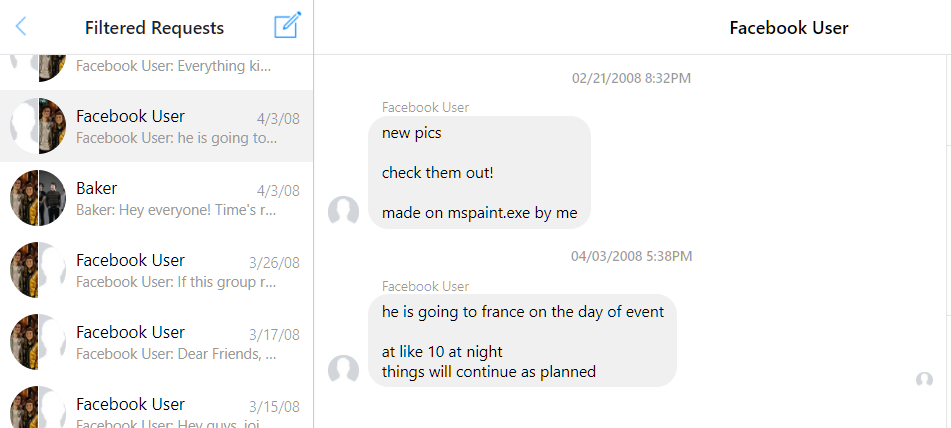951x428 pixels.
Task: Open the Facebook User conversation dated 3/15/08
Action: pyautogui.click(x=156, y=404)
